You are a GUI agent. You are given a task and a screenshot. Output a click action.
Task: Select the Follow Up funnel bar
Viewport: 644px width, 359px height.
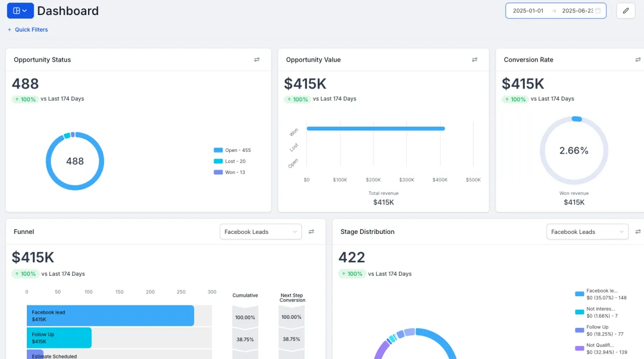(59, 338)
